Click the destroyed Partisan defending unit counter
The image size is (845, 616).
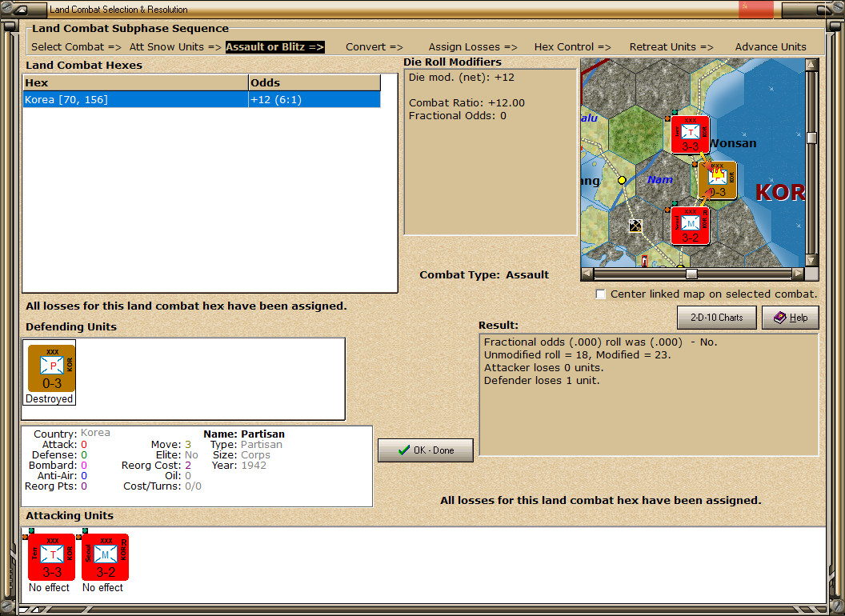[x=51, y=368]
